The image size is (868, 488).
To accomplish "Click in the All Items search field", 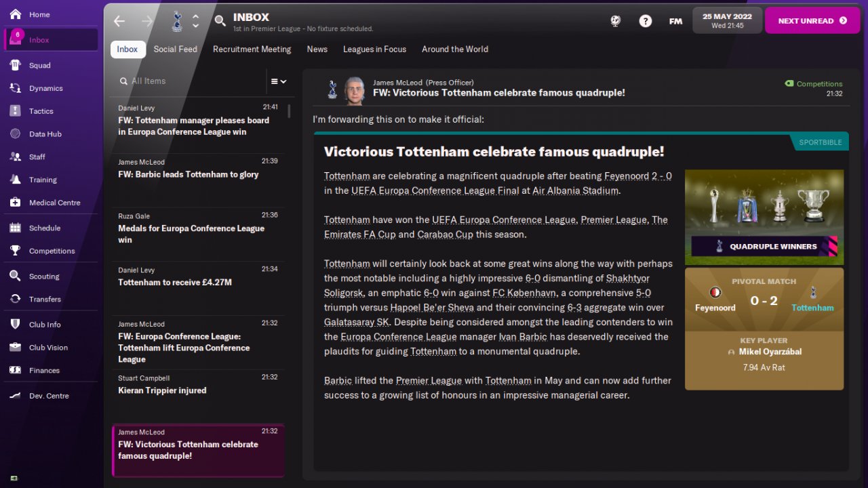I will [x=190, y=81].
